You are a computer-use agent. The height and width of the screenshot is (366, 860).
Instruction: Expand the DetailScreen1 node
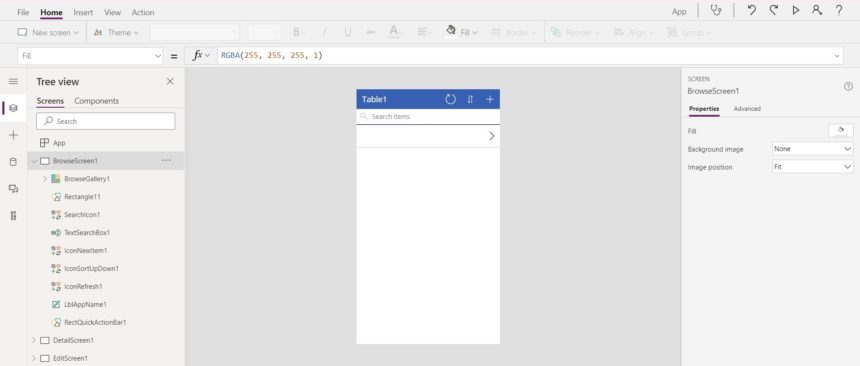click(34, 340)
